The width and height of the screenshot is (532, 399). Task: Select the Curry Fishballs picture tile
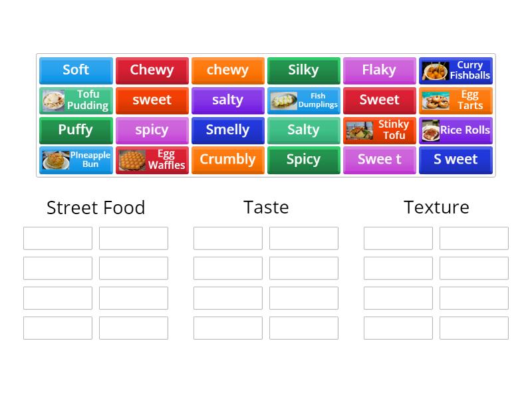[x=456, y=70]
